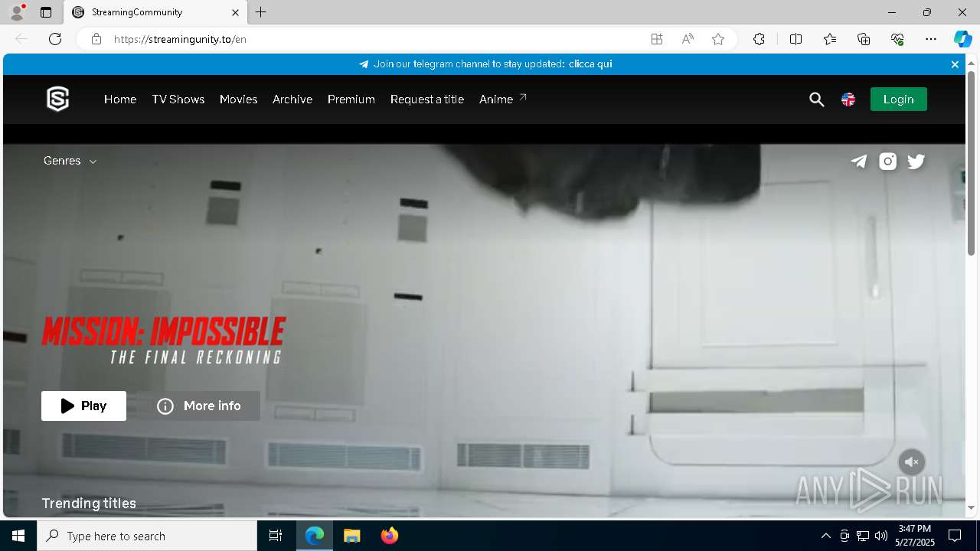Open the Twitter social icon
Image resolution: width=980 pixels, height=551 pixels.
pos(916,161)
